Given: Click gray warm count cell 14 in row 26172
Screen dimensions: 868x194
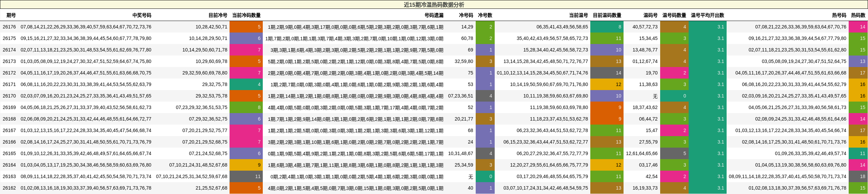Looking at the screenshot, I should 607,73.
